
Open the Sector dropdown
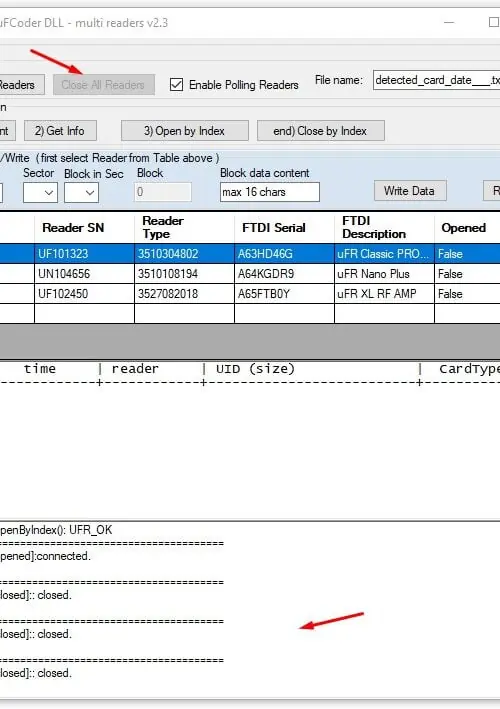[x=40, y=193]
